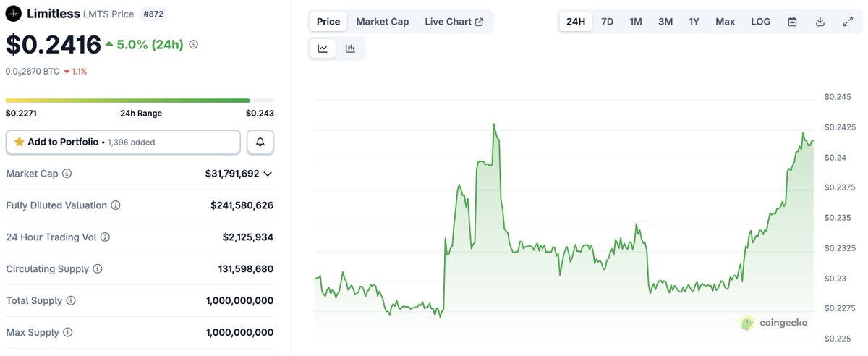Click the 24h Range progress bar
868x356 pixels.
click(x=140, y=101)
